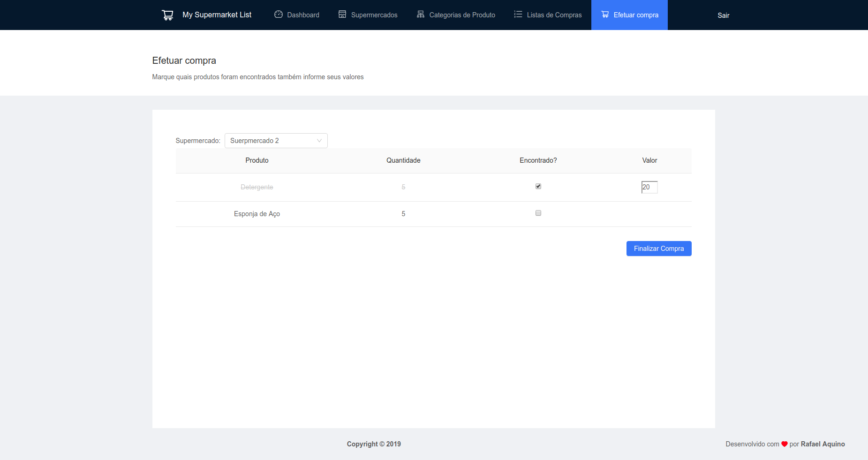
Task: Click the Detergente product name
Action: pos(257,187)
